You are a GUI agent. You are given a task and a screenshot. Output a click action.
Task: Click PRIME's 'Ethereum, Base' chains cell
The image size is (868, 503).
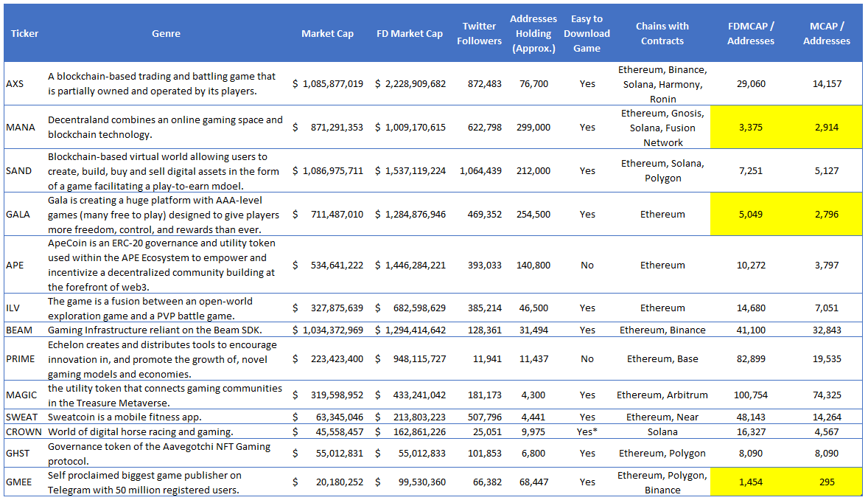[662, 358]
